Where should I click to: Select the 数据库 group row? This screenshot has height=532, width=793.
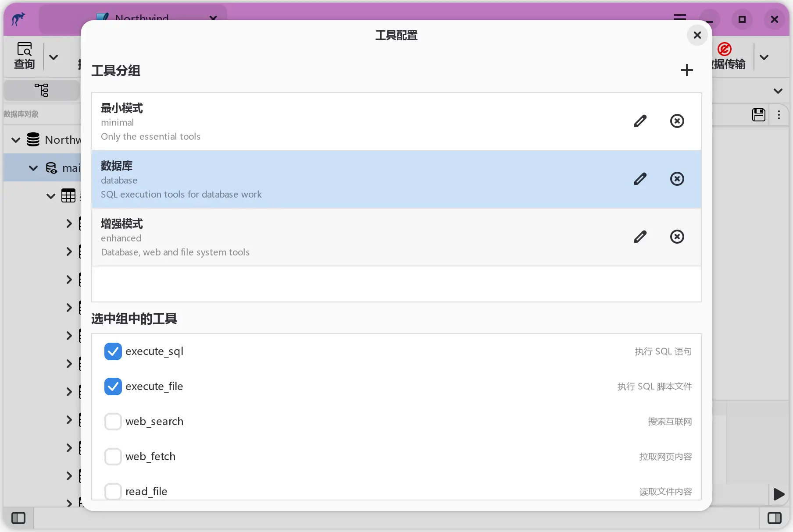point(396,179)
